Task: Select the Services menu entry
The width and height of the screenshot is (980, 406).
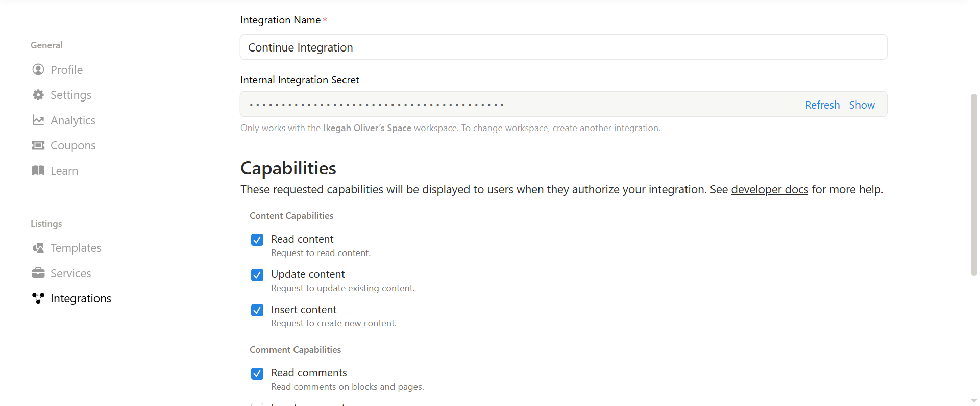Action: (x=71, y=273)
